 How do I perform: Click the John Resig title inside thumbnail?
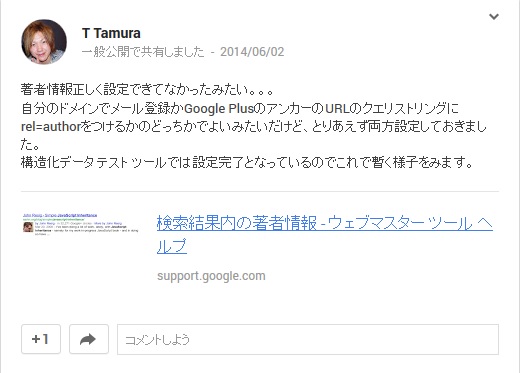(x=60, y=215)
